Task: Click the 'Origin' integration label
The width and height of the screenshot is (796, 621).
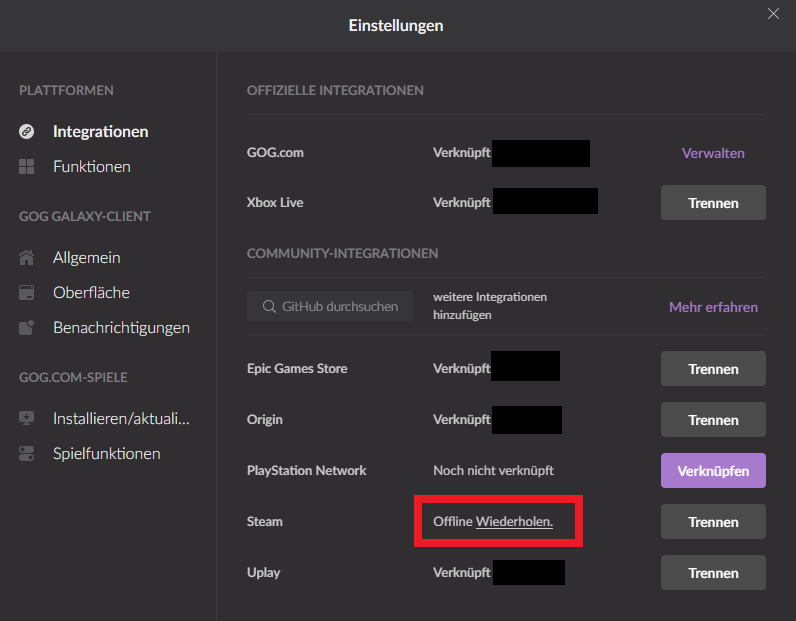Action: tap(264, 419)
